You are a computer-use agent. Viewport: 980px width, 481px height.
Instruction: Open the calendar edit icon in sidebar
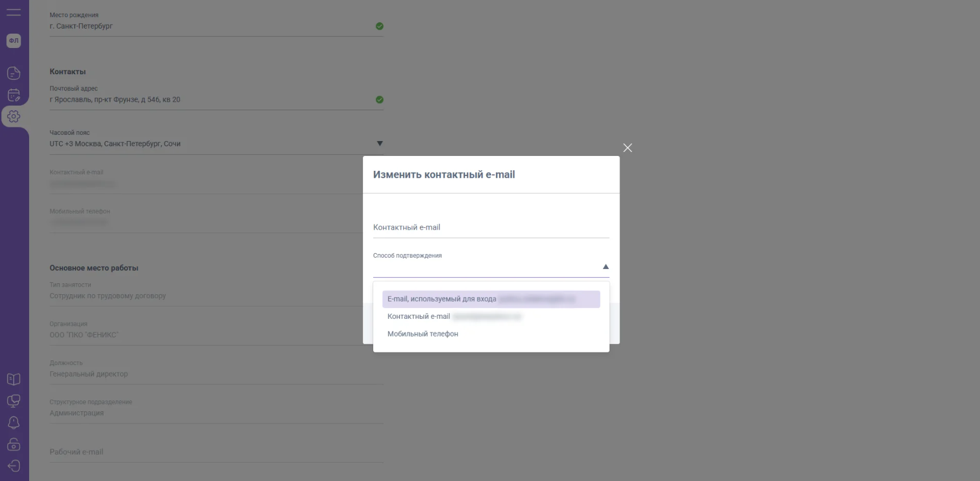point(14,95)
